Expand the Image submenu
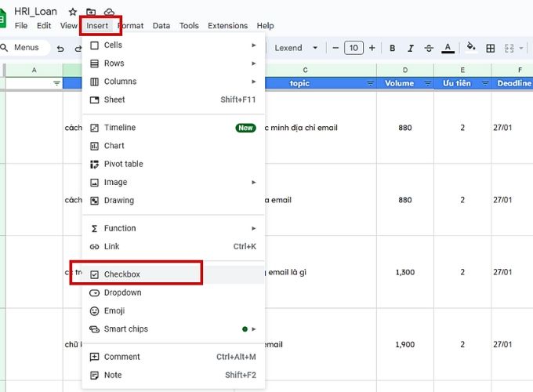This screenshot has width=533, height=392. (x=173, y=182)
